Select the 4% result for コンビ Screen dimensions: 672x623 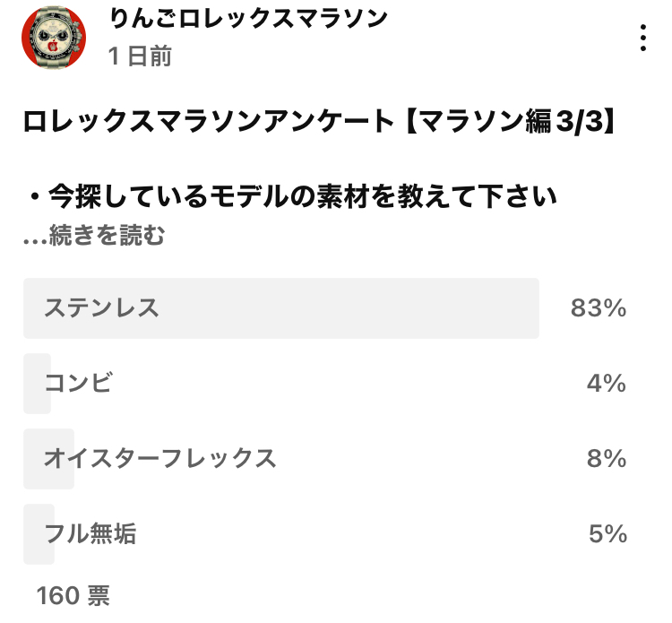607,383
